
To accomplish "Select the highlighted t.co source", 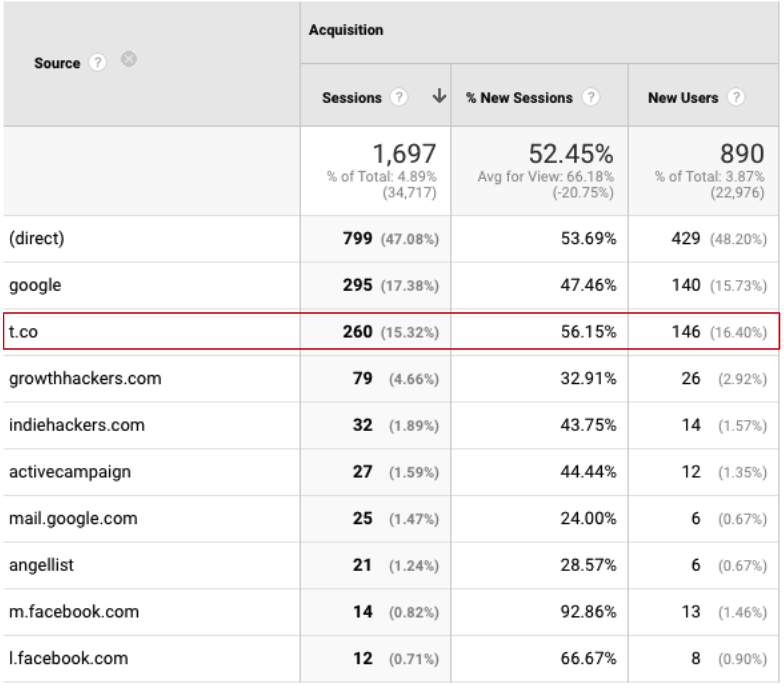I will point(23,332).
